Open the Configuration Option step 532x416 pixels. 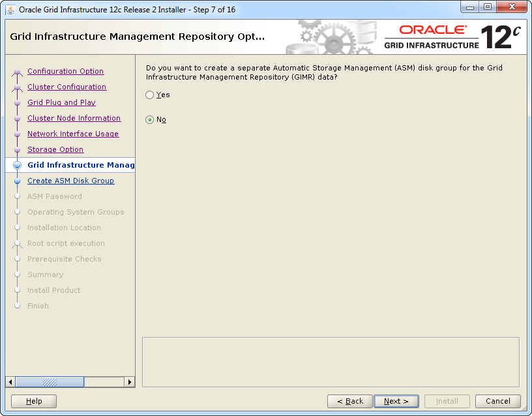pos(65,72)
